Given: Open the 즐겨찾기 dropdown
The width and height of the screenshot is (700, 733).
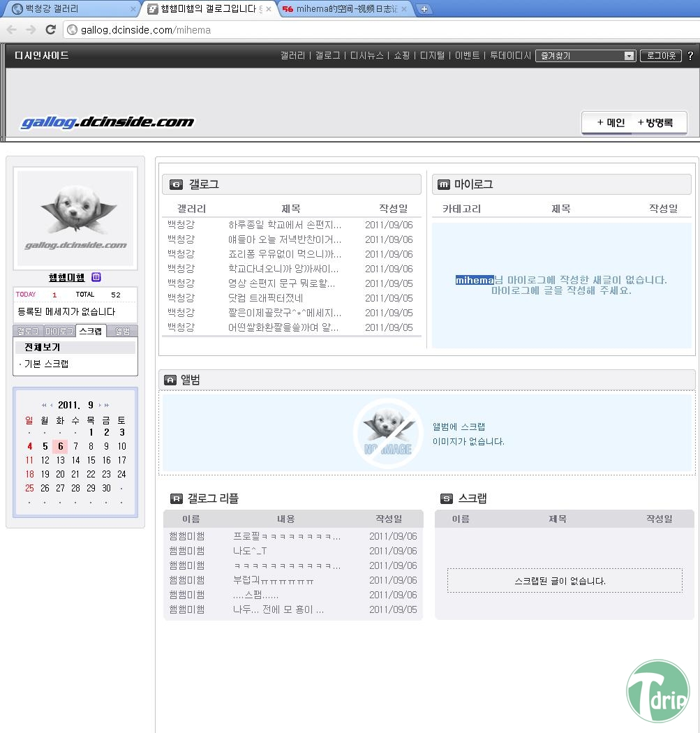Looking at the screenshot, I should pos(585,56).
